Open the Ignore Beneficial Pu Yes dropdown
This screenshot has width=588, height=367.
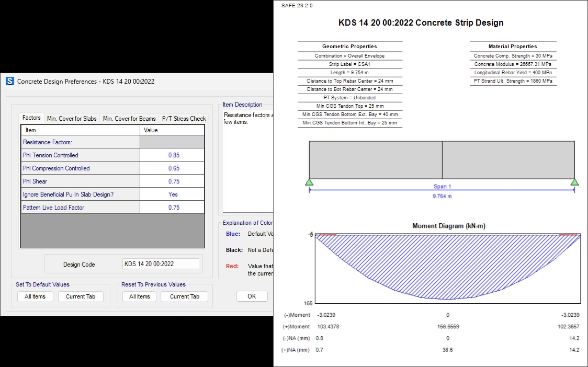click(173, 194)
